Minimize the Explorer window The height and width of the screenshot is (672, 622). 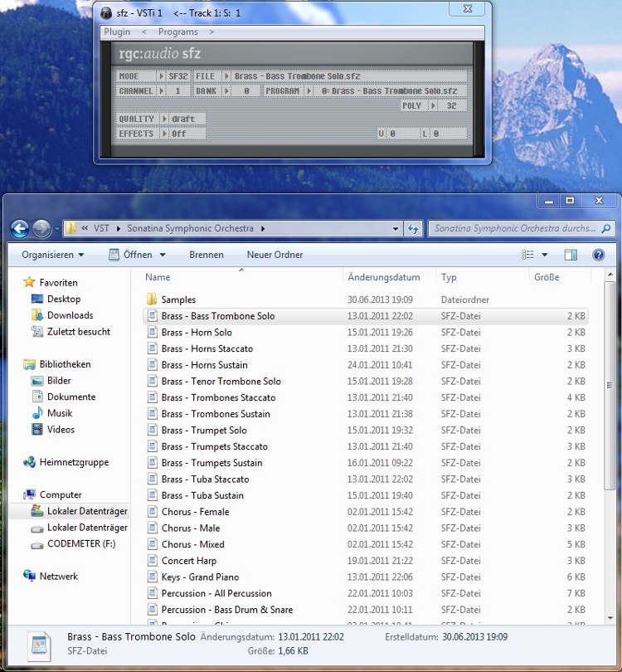coord(549,201)
